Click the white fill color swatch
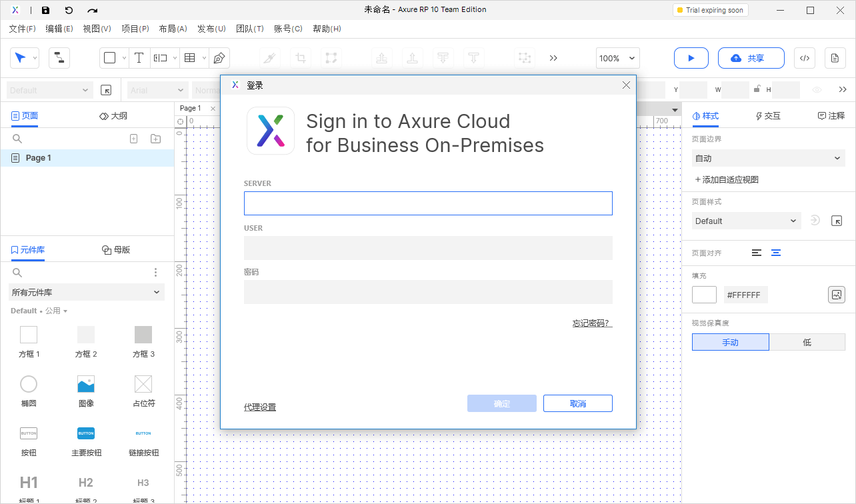Image resolution: width=856 pixels, height=504 pixels. coord(704,295)
